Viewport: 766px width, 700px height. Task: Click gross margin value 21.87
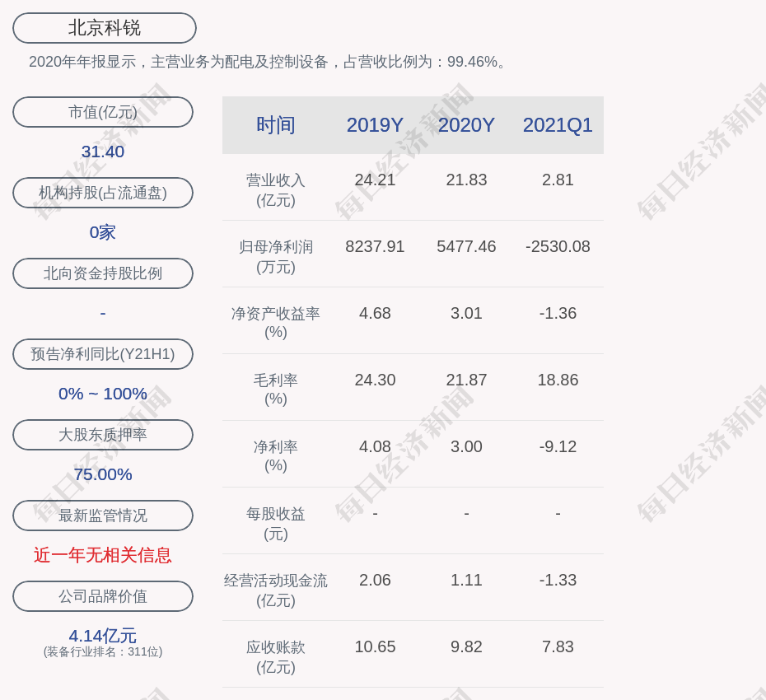click(x=466, y=380)
